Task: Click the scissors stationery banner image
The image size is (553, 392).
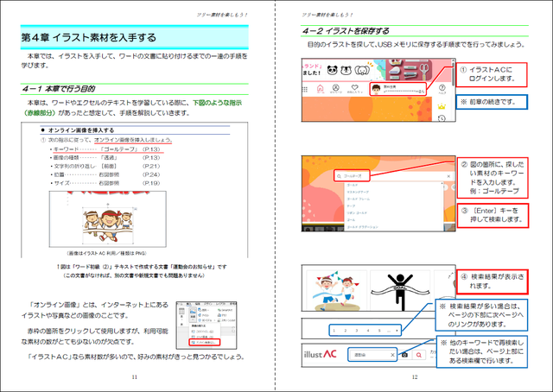Action: 408,70
